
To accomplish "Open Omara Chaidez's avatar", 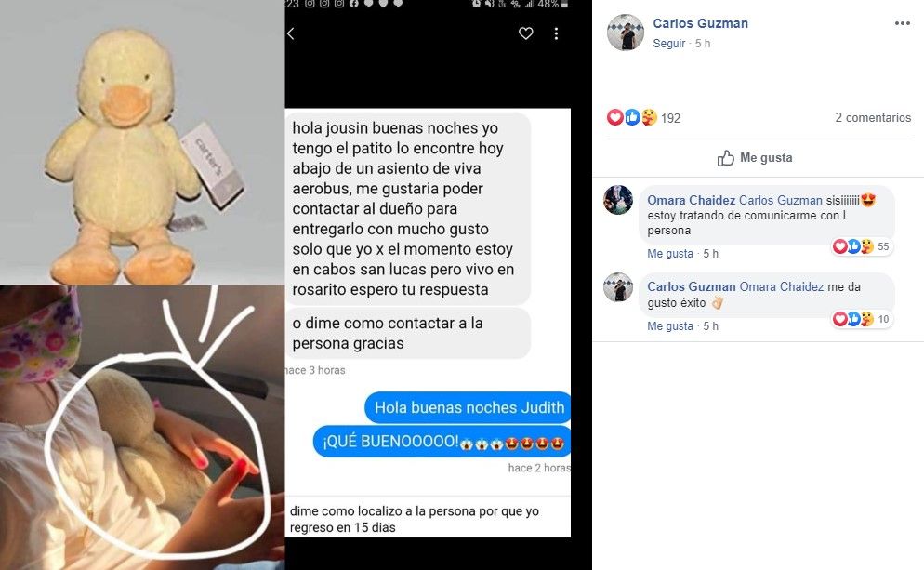I will tap(617, 200).
